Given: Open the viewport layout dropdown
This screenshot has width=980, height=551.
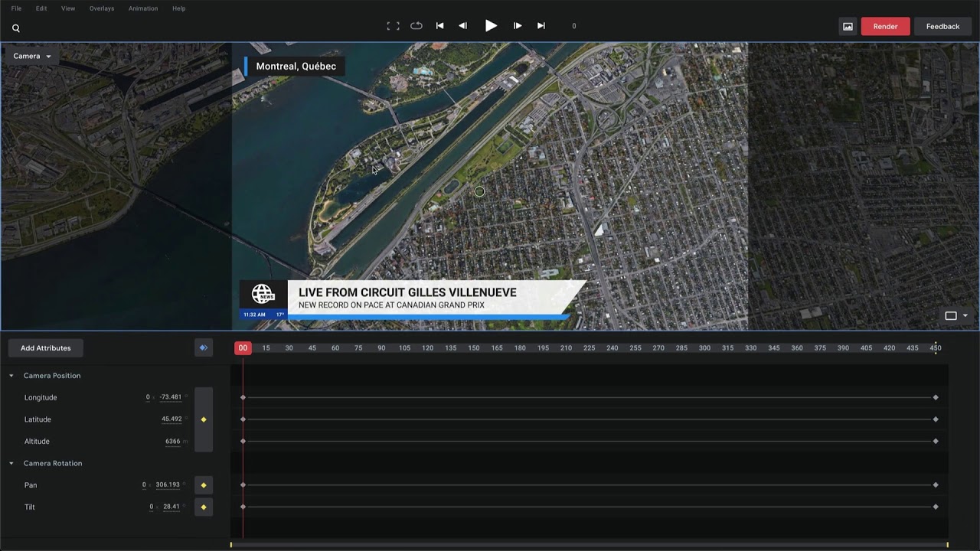Looking at the screenshot, I should (x=956, y=315).
